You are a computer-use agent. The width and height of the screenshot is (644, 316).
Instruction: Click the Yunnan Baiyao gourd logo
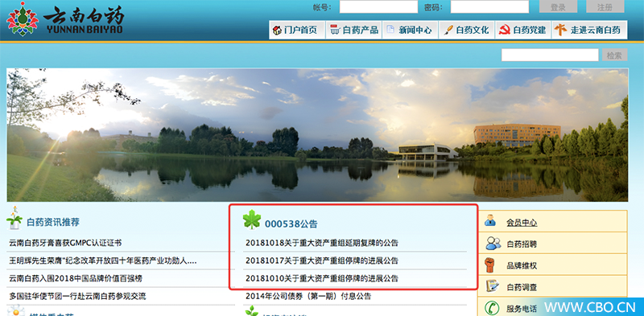(23, 18)
